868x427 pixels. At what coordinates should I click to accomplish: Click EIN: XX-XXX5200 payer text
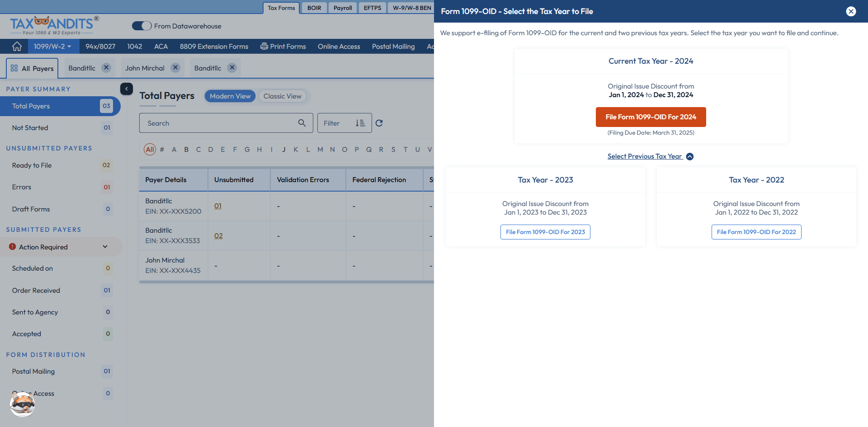[173, 211]
